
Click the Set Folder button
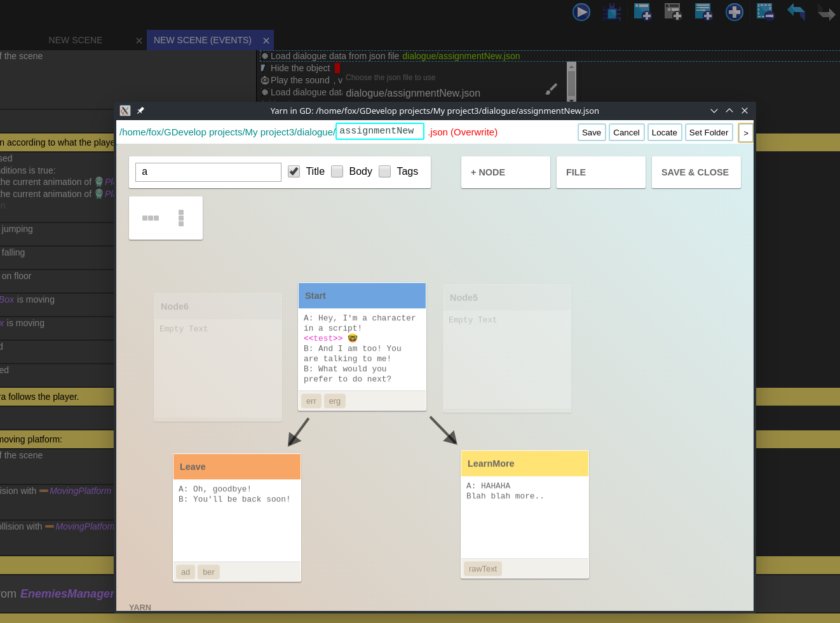click(x=708, y=132)
